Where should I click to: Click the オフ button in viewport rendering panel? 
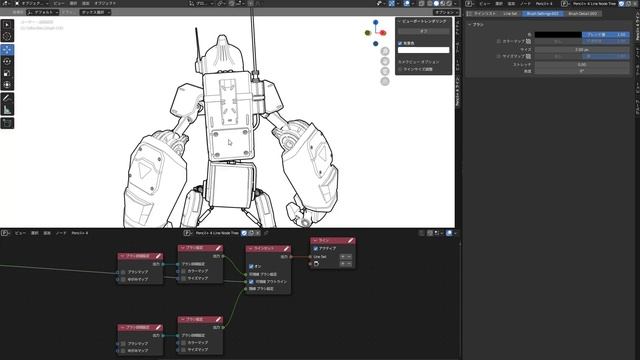click(x=424, y=31)
